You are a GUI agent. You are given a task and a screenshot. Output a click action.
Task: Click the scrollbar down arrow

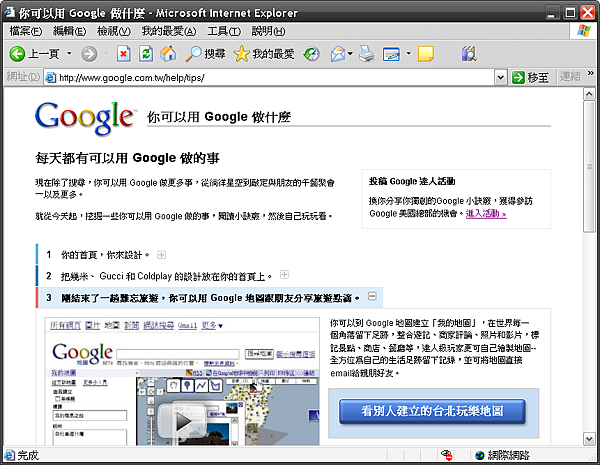tap(589, 439)
